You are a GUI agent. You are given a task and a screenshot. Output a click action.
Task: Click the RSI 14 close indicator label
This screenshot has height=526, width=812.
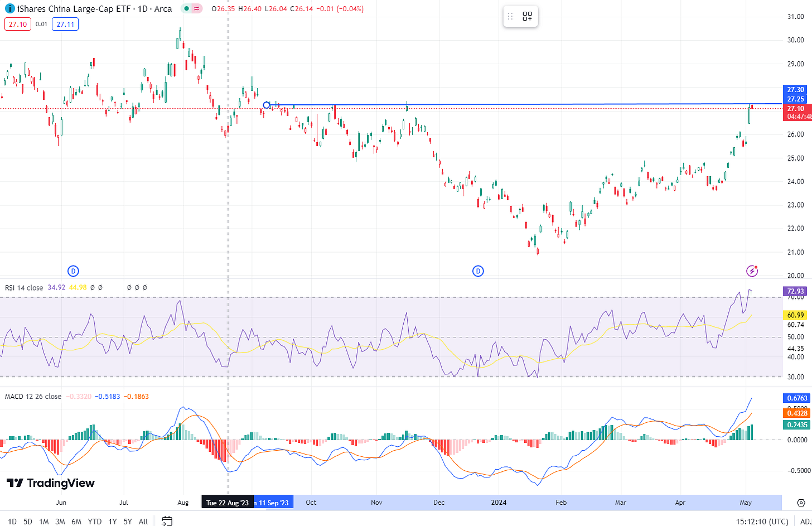coord(24,288)
